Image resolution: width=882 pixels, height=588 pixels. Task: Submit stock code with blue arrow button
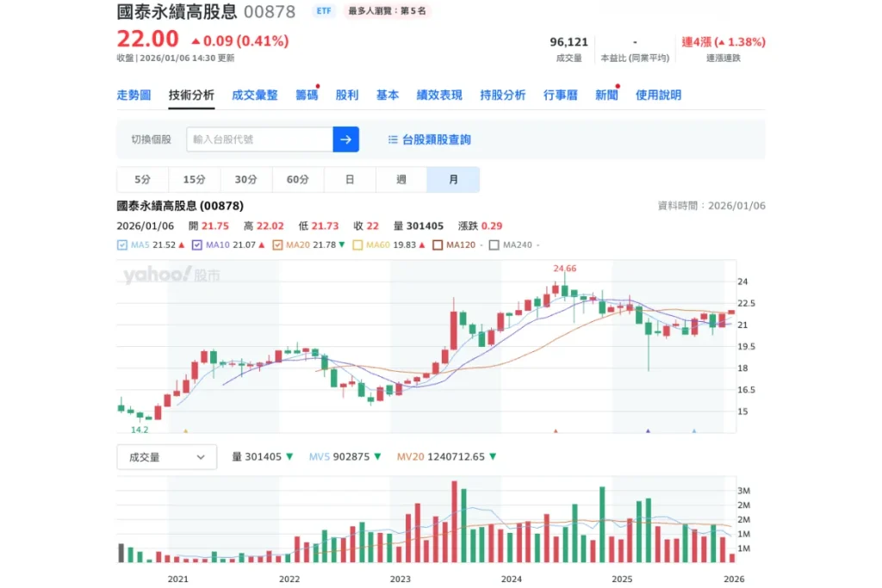pyautogui.click(x=345, y=139)
